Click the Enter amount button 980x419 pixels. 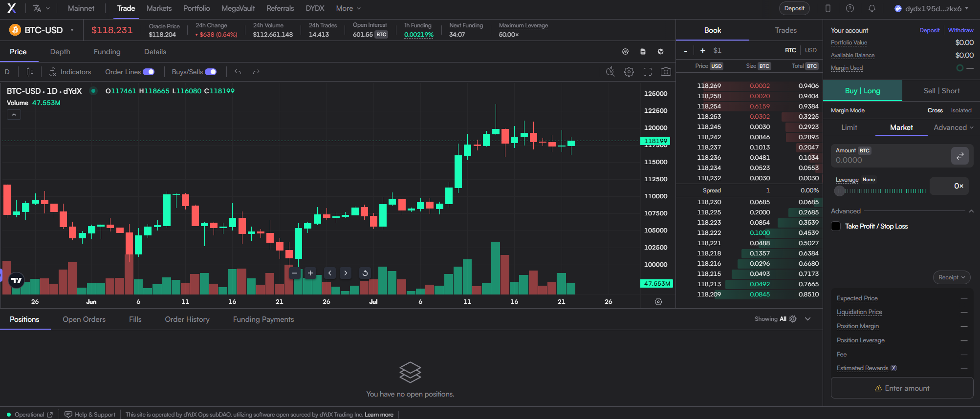pos(902,388)
